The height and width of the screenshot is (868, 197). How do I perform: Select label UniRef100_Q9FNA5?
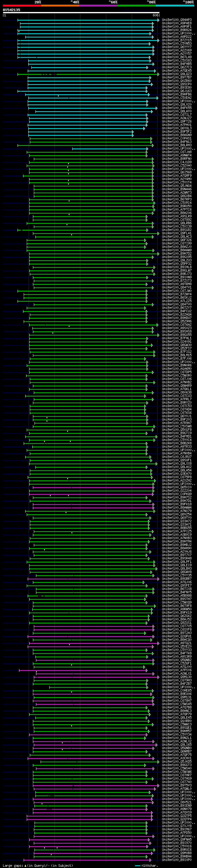[x=177, y=839]
